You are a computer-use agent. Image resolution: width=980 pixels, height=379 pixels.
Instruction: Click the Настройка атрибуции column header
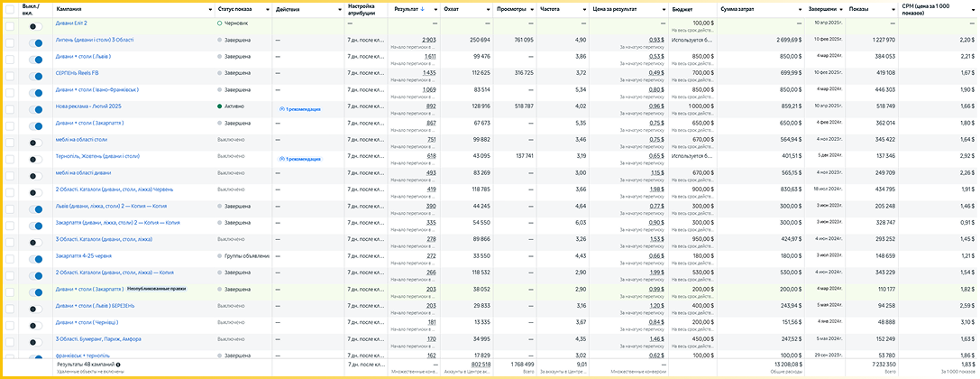click(362, 9)
